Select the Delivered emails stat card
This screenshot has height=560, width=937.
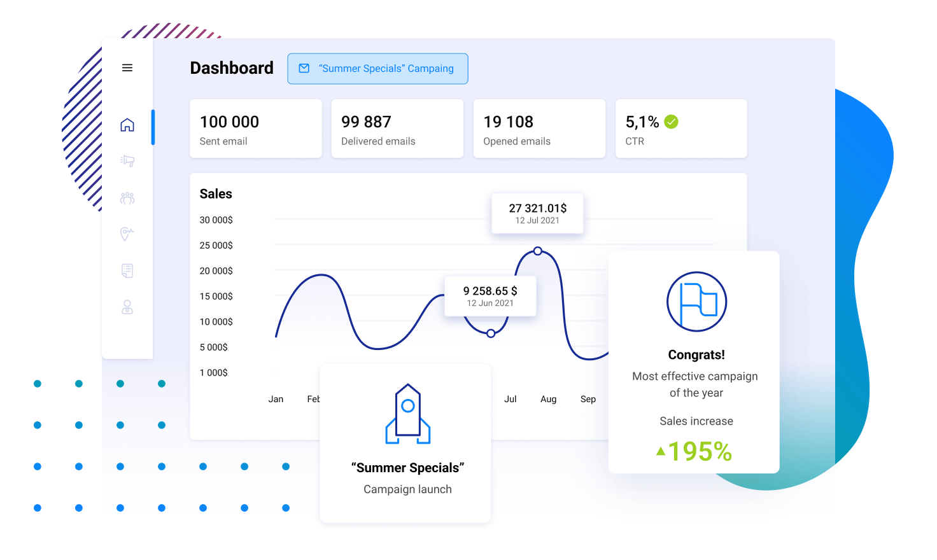(397, 129)
